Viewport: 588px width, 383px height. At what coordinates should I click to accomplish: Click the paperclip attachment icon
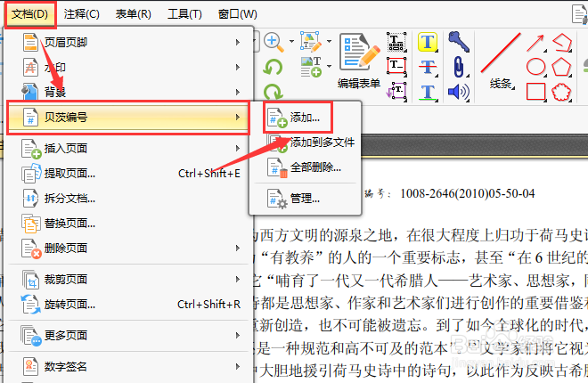click(x=459, y=67)
